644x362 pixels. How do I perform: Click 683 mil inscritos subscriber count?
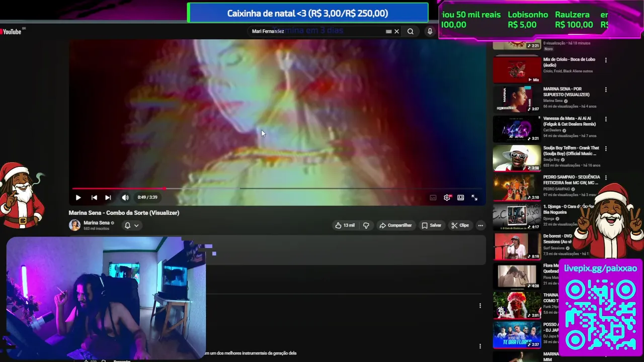97,229
